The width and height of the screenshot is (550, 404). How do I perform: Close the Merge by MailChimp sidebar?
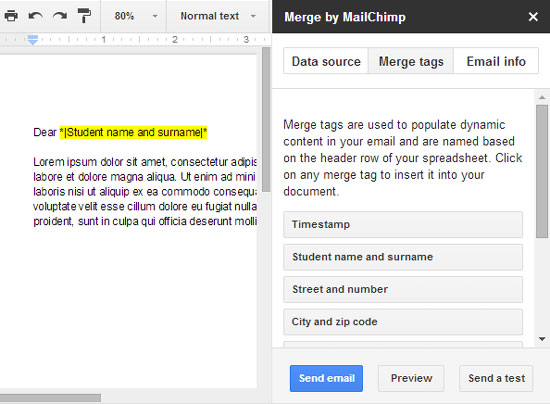point(533,17)
